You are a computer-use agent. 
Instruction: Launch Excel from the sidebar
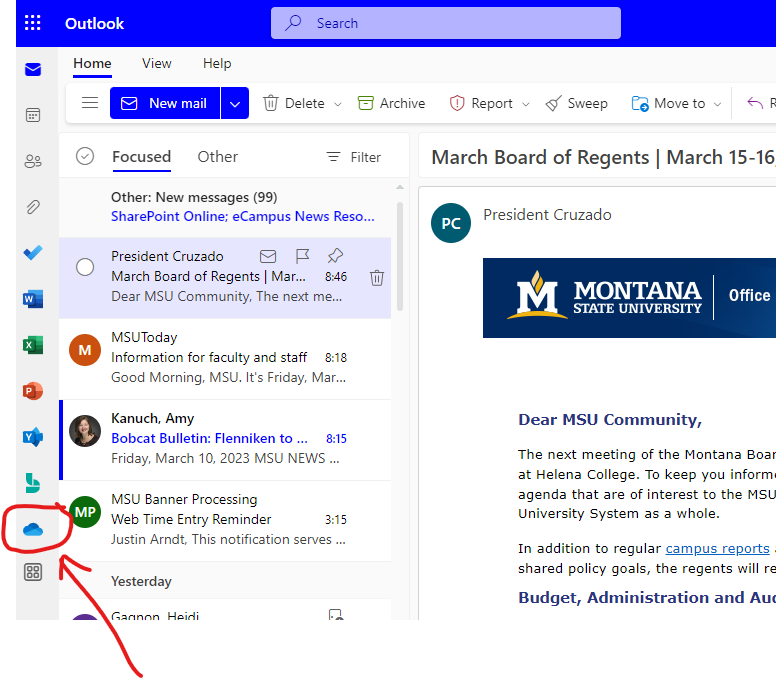point(33,345)
